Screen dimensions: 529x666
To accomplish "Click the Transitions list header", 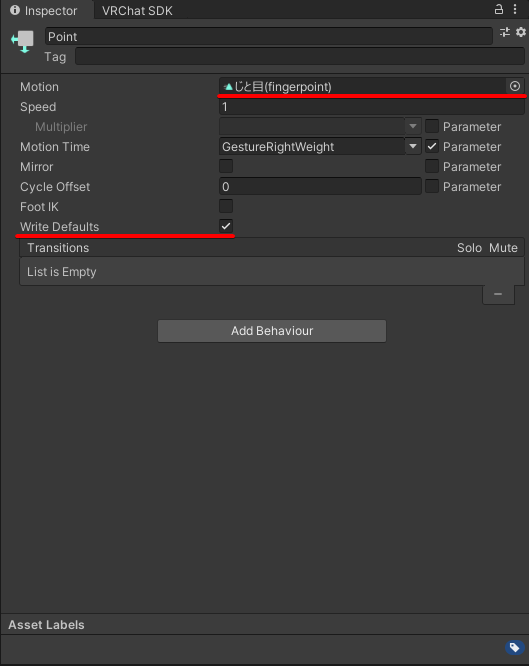I will (272, 248).
